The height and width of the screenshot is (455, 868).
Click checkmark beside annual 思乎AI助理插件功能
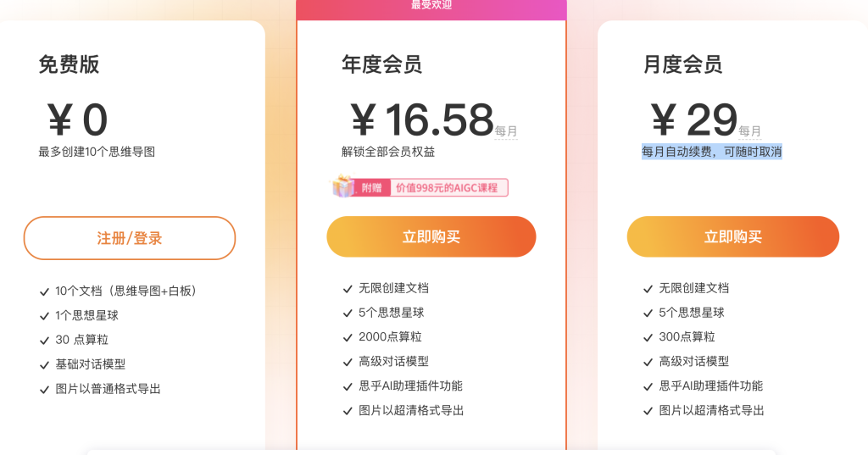tap(348, 386)
